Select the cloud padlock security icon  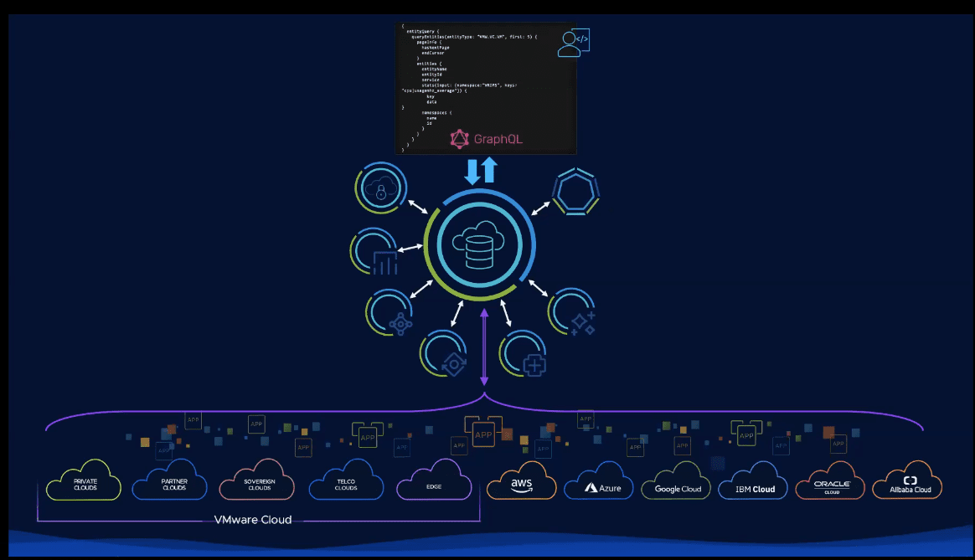click(x=380, y=188)
